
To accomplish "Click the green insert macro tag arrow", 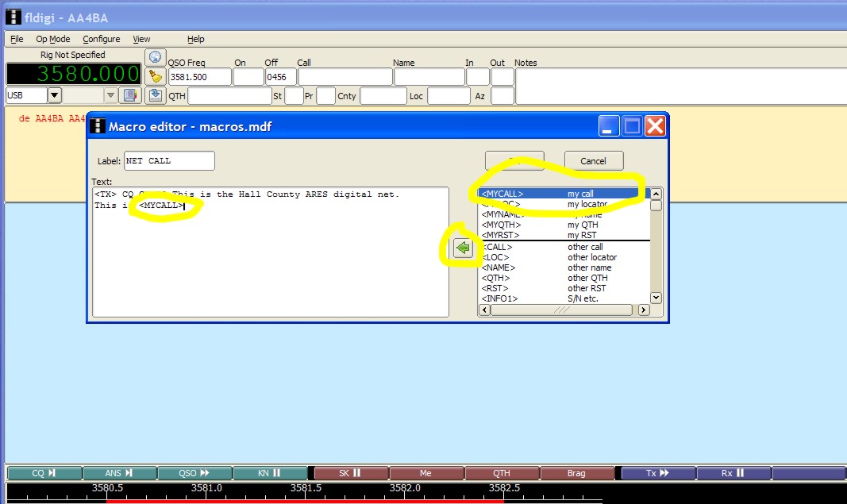I will 463,248.
